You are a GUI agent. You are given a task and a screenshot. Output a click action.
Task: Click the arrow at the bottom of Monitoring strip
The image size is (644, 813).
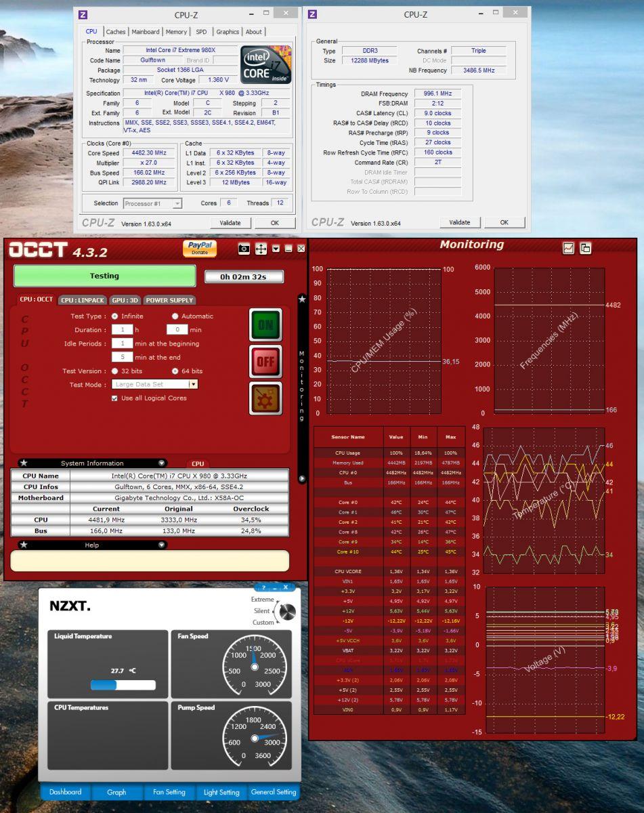click(x=302, y=479)
